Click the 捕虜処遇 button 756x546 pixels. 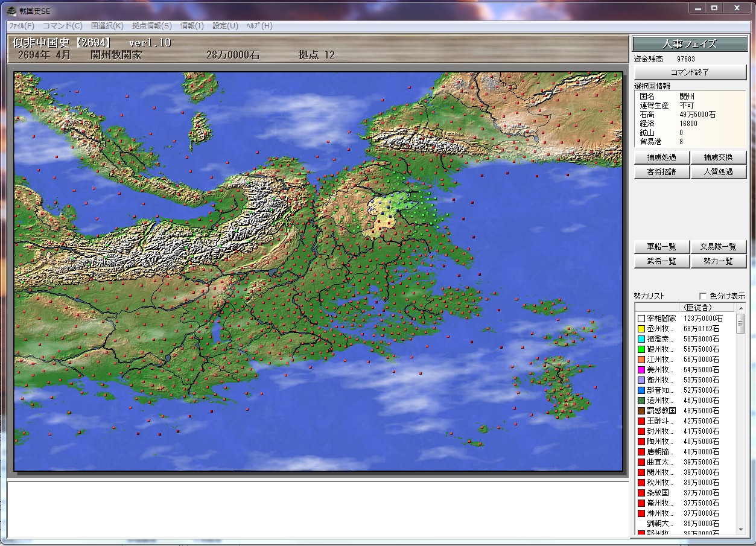(x=661, y=157)
